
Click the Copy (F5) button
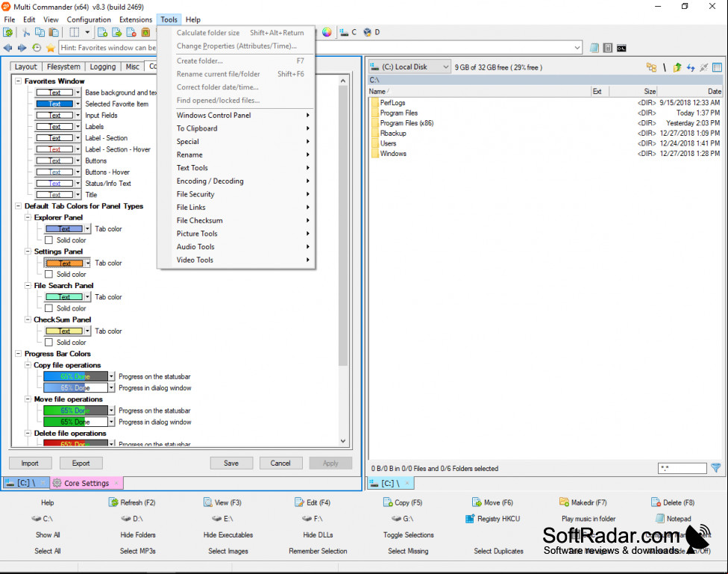(x=403, y=502)
